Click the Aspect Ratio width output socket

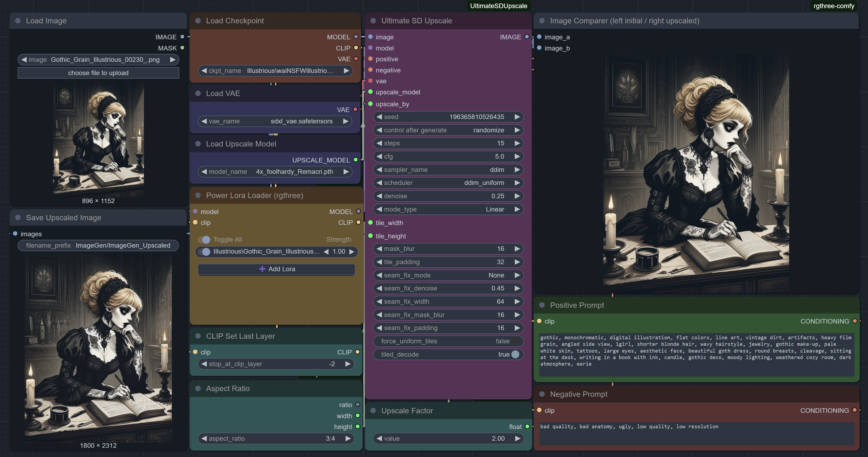(x=357, y=416)
